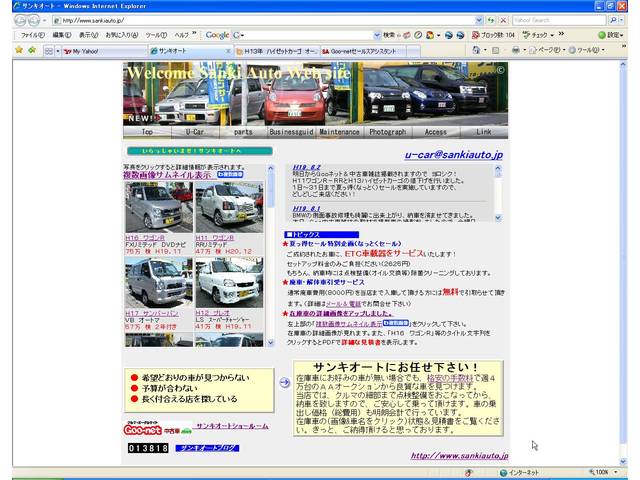Click in the Yahoo! Search field
Viewport: 640px width, 480px height.
[559, 20]
